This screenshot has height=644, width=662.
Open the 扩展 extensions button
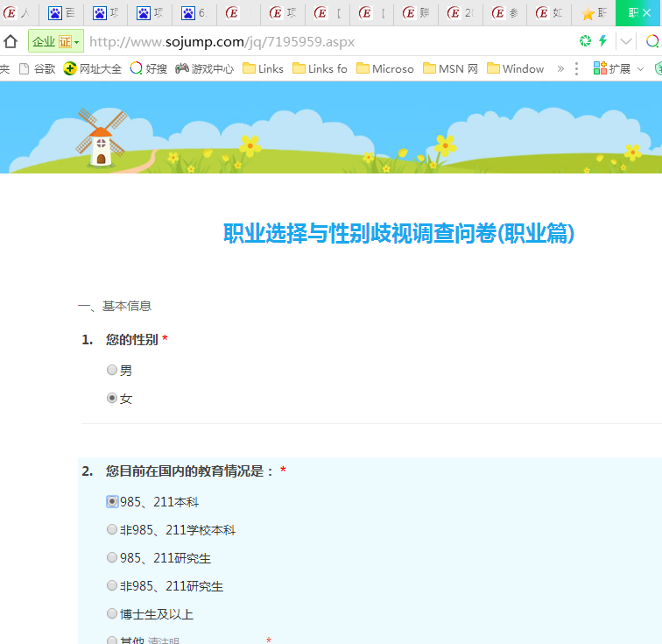[x=612, y=68]
